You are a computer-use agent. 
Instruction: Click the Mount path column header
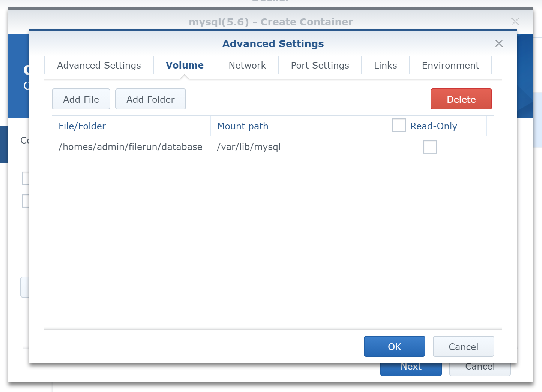click(243, 126)
